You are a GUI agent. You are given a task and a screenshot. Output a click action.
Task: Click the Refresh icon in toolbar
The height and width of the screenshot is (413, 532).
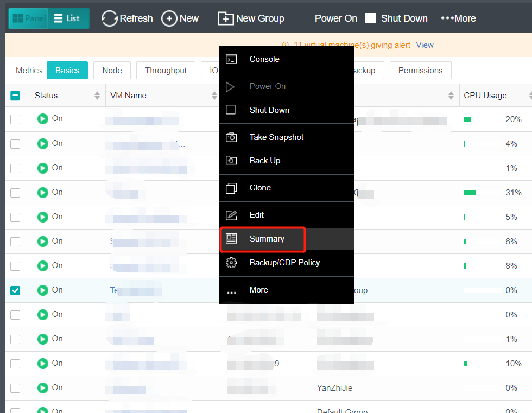click(110, 18)
